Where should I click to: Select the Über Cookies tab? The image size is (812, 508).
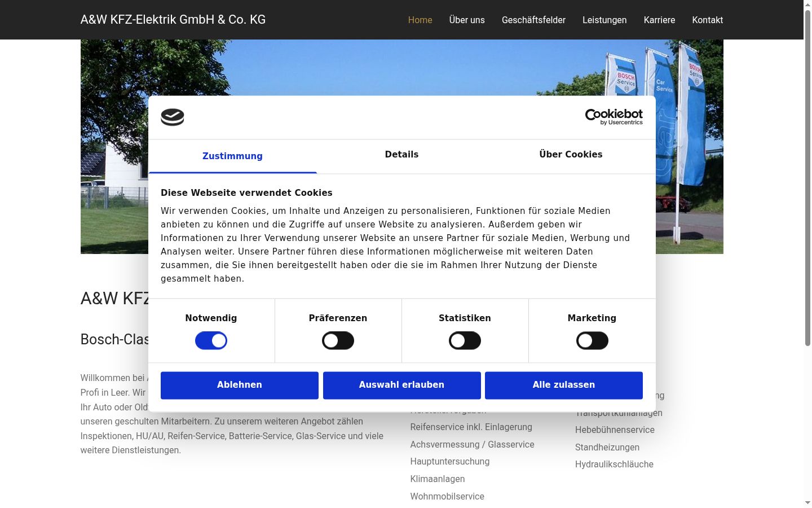tap(571, 155)
